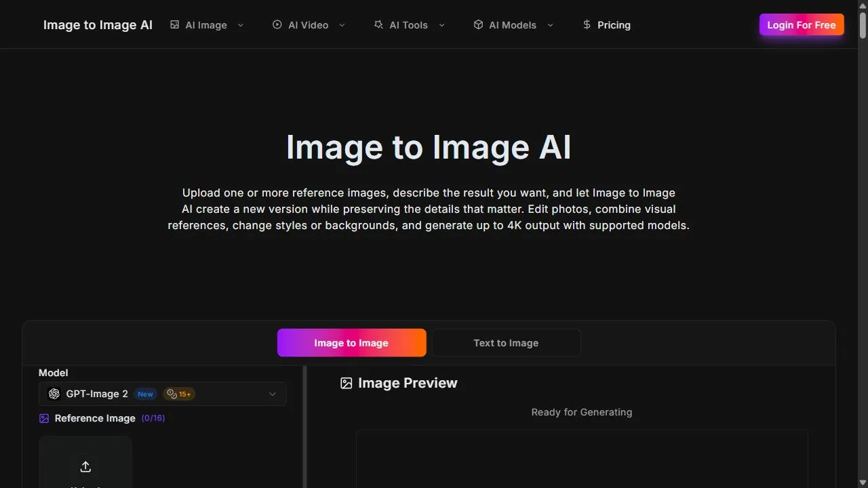Open the AI Models menu
The height and width of the screenshot is (488, 868).
pyautogui.click(x=513, y=25)
